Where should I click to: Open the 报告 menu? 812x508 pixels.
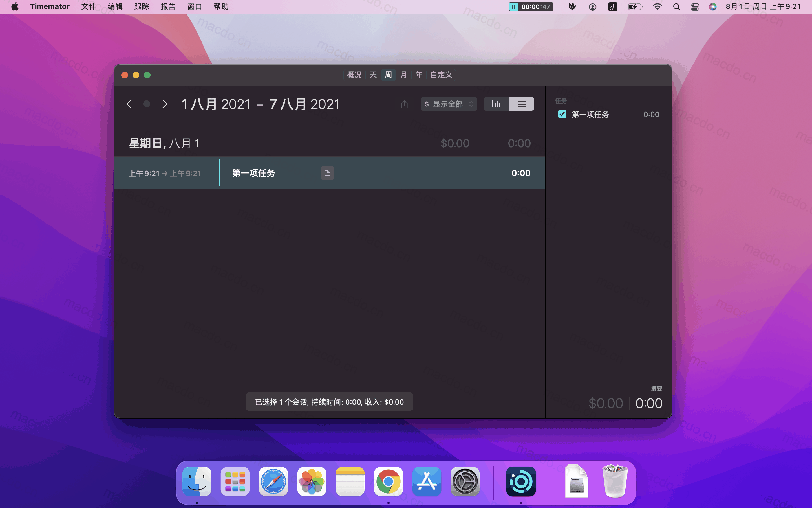[168, 7]
